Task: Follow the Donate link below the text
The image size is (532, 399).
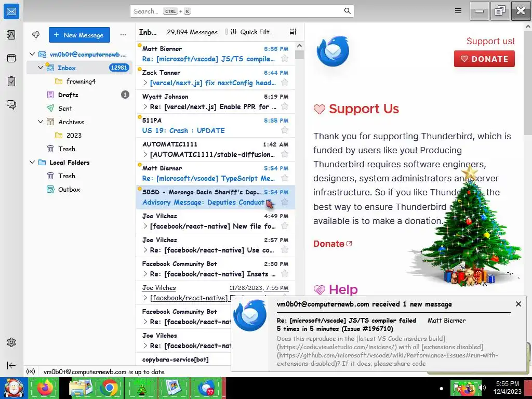Action: [x=332, y=244]
